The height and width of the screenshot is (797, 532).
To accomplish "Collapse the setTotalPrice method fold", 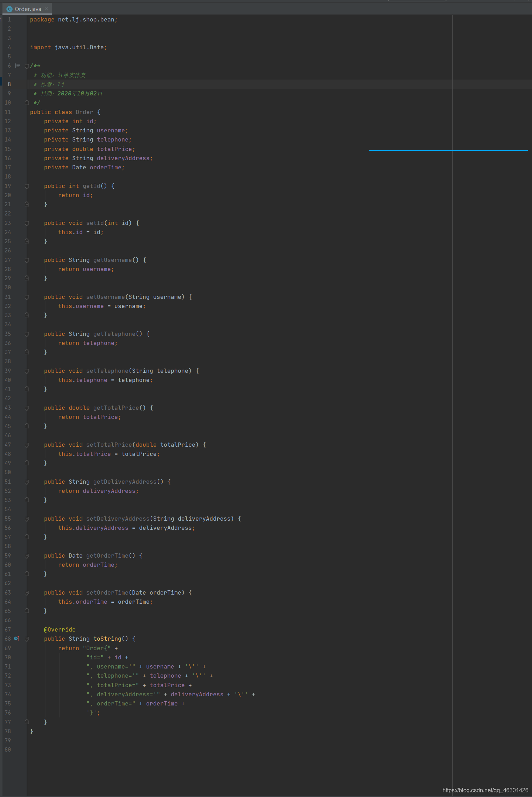I will tap(27, 445).
